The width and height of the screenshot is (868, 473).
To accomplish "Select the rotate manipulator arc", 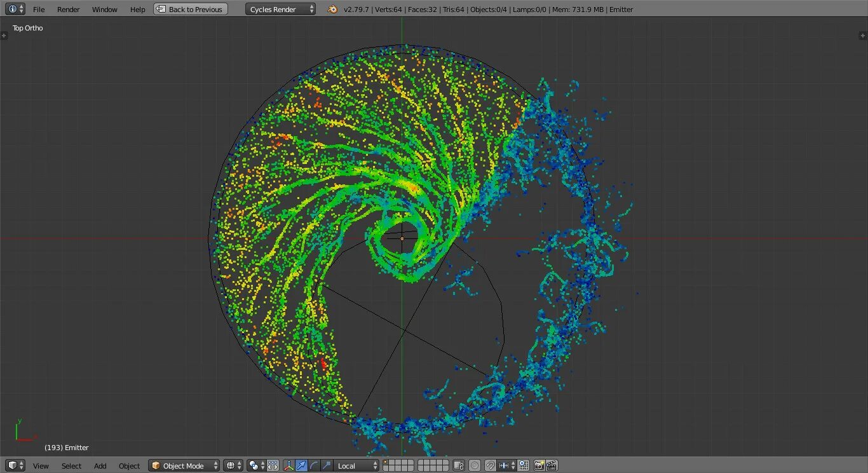I will tap(314, 465).
